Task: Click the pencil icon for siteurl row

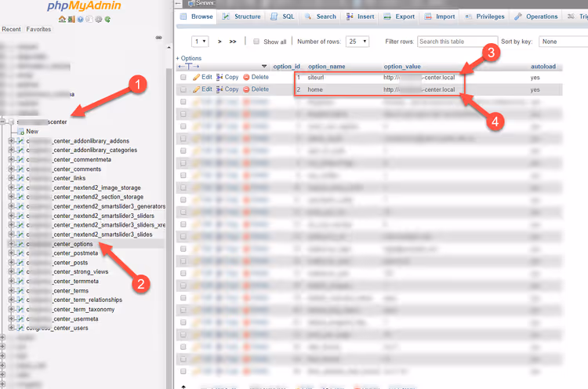Action: pyautogui.click(x=196, y=78)
